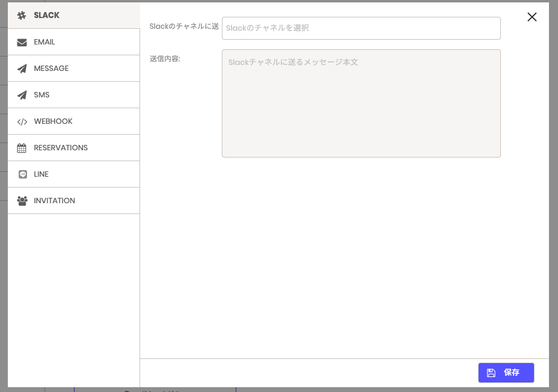
Task: Close the dialog with the X button
Action: click(x=532, y=17)
